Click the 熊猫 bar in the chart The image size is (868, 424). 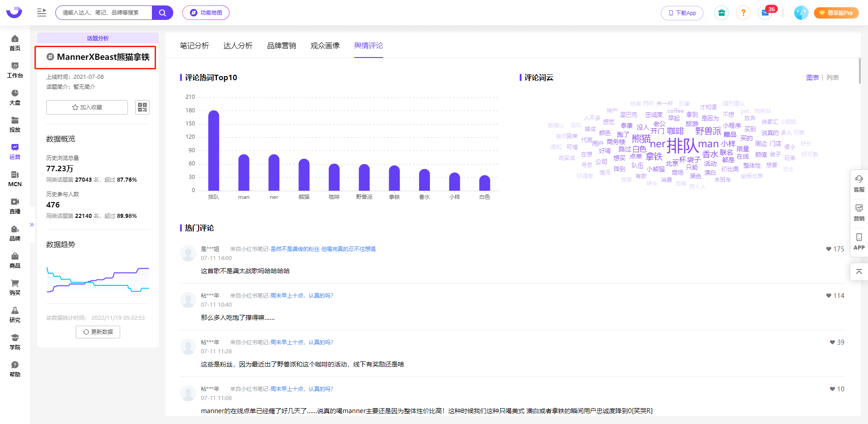[304, 174]
